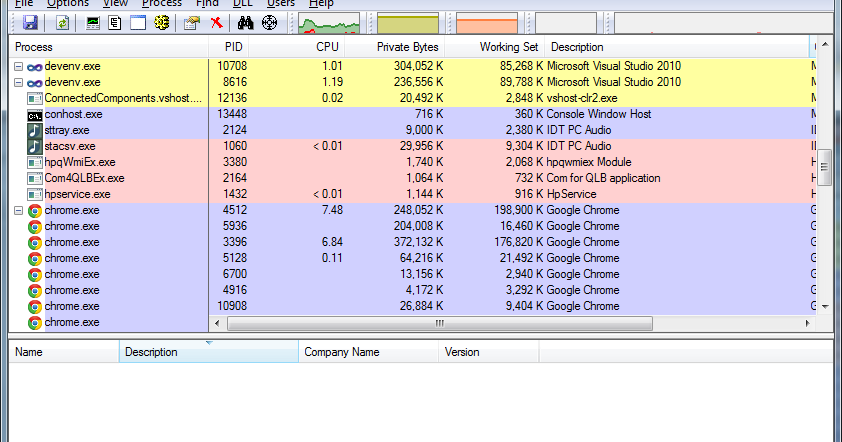Image resolution: width=842 pixels, height=442 pixels.
Task: Open the Find menu
Action: pos(207,4)
